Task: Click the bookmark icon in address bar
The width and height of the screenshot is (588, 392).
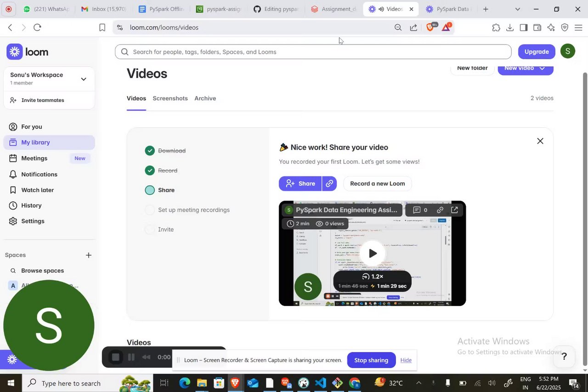Action: [x=102, y=28]
